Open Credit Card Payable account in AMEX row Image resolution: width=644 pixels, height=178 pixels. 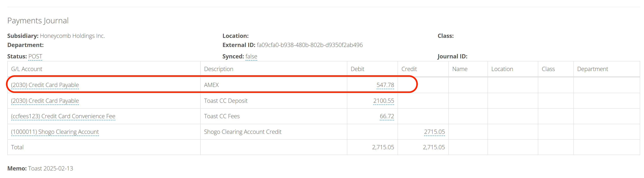coord(45,85)
